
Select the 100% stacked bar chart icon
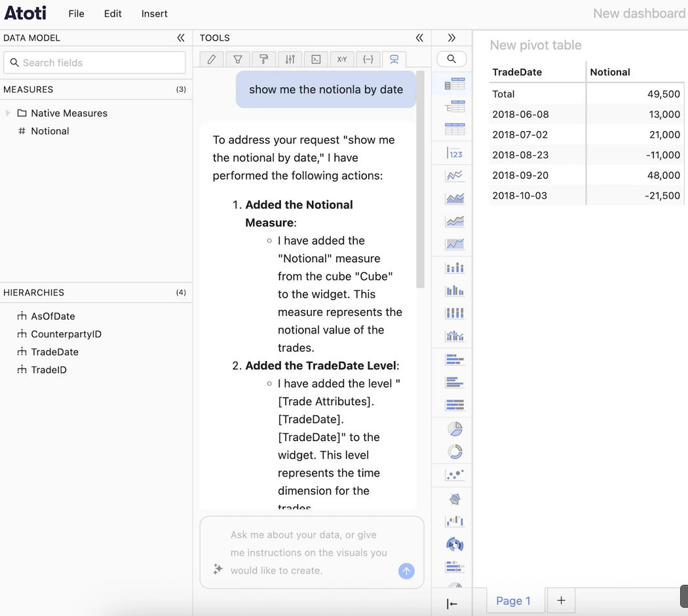pyautogui.click(x=455, y=405)
